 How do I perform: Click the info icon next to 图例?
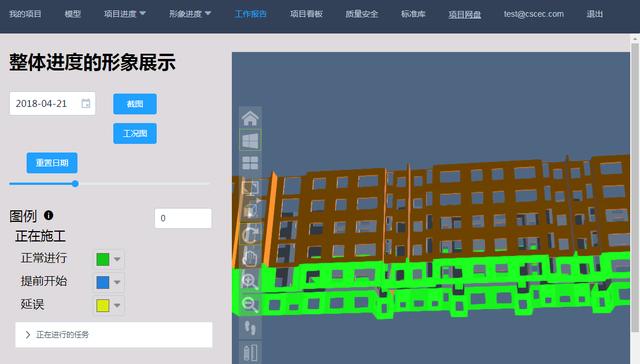pyautogui.click(x=49, y=215)
